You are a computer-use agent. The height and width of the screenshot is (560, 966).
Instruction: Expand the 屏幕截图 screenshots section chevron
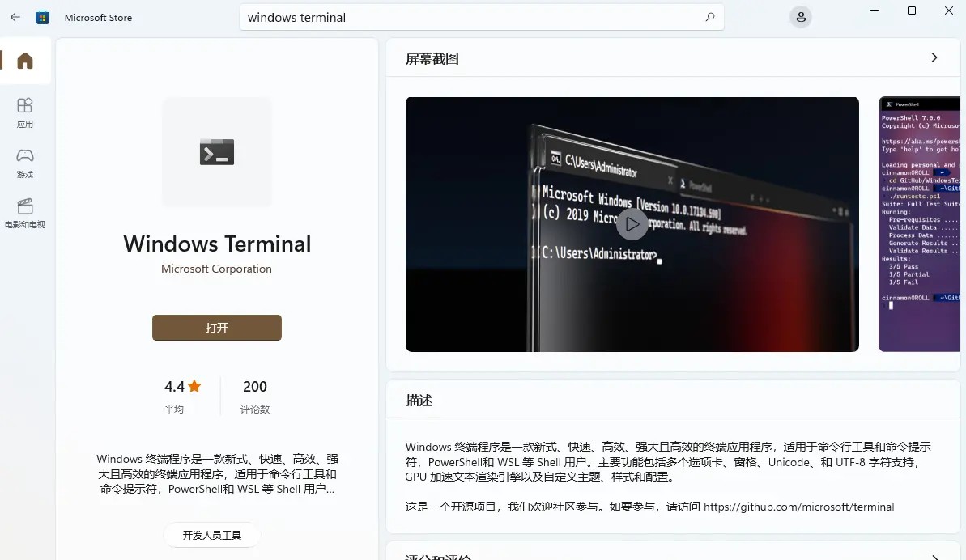(933, 57)
